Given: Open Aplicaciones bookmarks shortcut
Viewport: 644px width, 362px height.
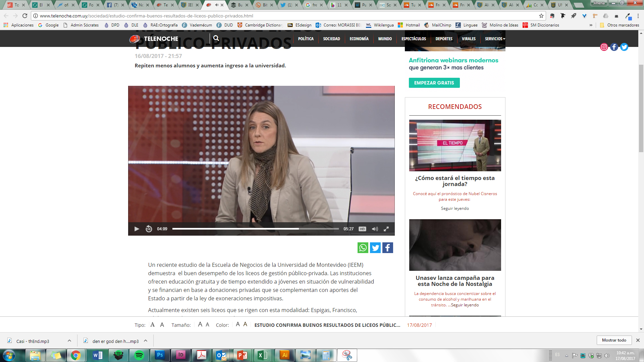Looking at the screenshot, I should 19,25.
